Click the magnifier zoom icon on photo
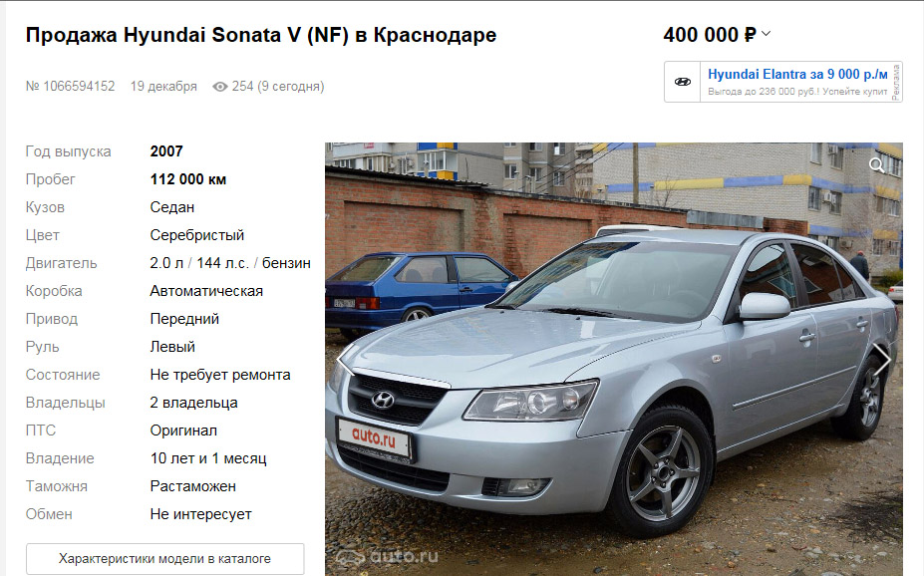This screenshot has height=576, width=924. pos(877,165)
